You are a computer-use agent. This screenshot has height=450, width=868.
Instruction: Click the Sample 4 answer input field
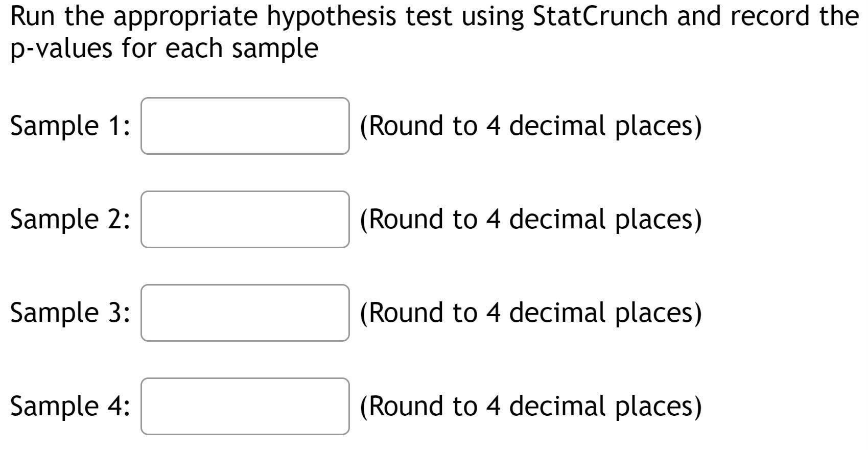coord(244,405)
